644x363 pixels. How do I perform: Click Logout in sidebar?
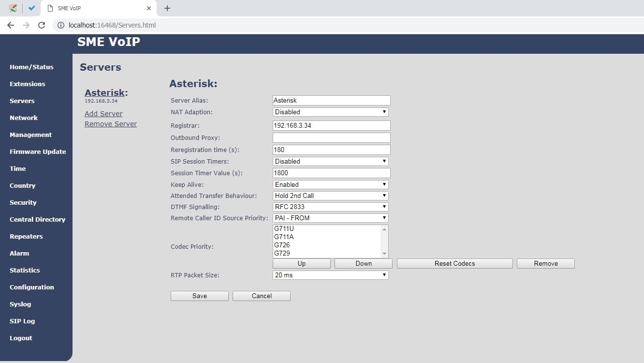click(21, 338)
